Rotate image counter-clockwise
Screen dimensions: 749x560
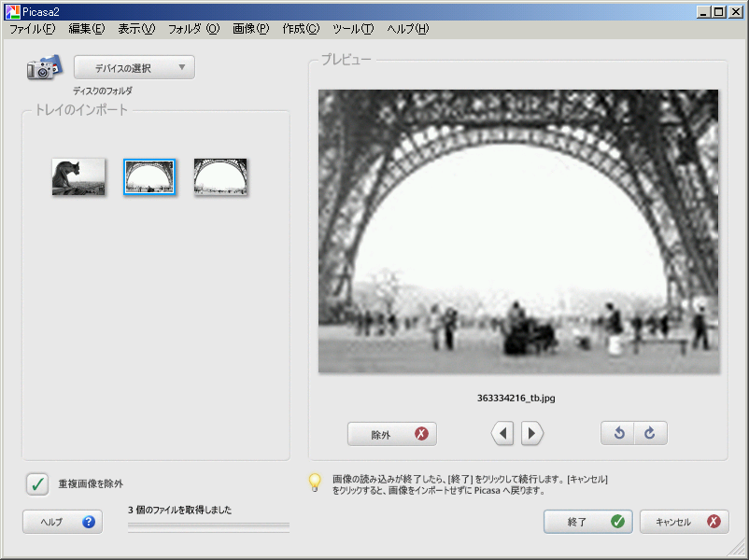click(618, 433)
